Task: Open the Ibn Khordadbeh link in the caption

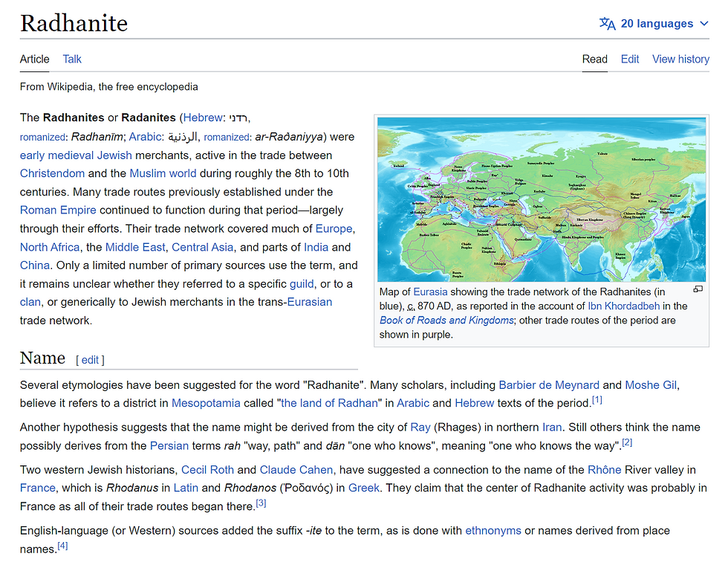Action: tap(623, 306)
